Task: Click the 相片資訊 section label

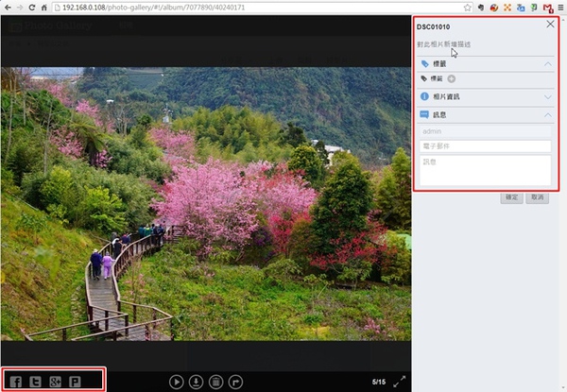Action: tap(446, 97)
